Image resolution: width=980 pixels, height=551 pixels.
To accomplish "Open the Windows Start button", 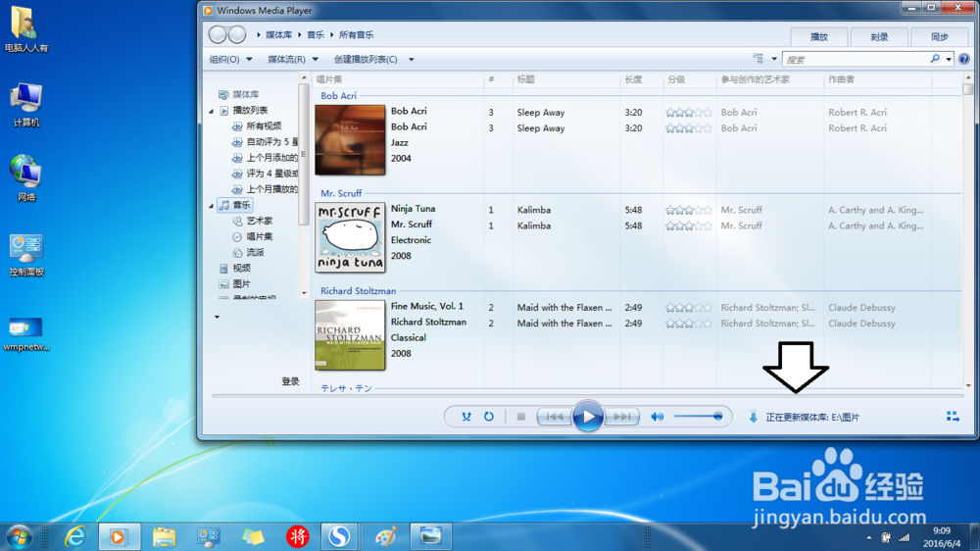I will 19,537.
